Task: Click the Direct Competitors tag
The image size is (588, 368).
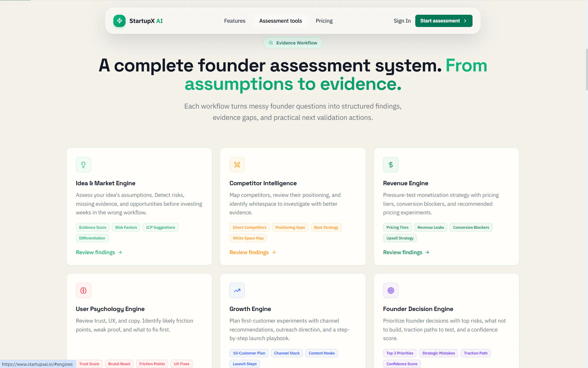Action: tap(250, 227)
